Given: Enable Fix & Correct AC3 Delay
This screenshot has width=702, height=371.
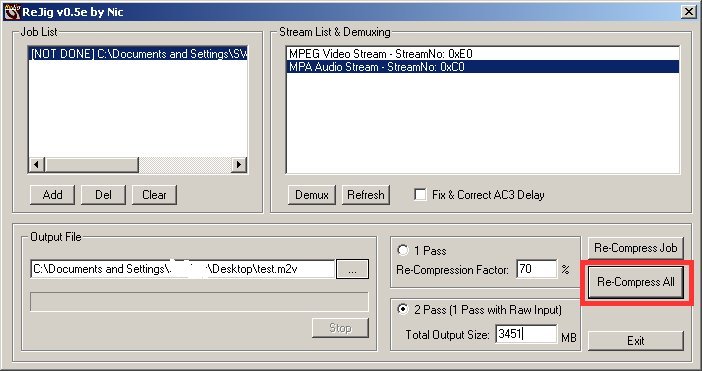Looking at the screenshot, I should [420, 195].
